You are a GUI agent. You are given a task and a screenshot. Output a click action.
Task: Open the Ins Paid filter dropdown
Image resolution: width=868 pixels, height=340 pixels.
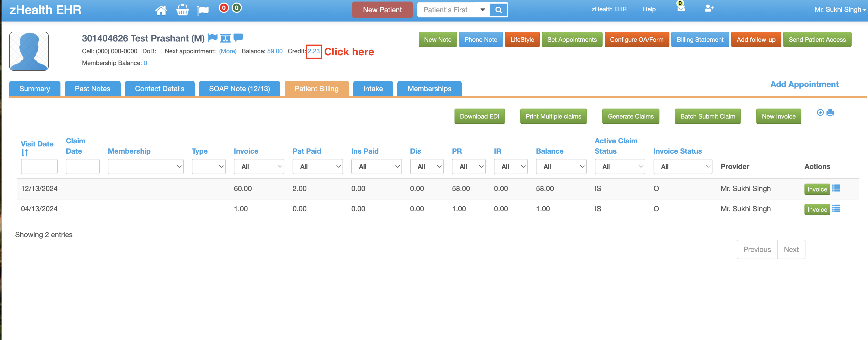(x=376, y=166)
